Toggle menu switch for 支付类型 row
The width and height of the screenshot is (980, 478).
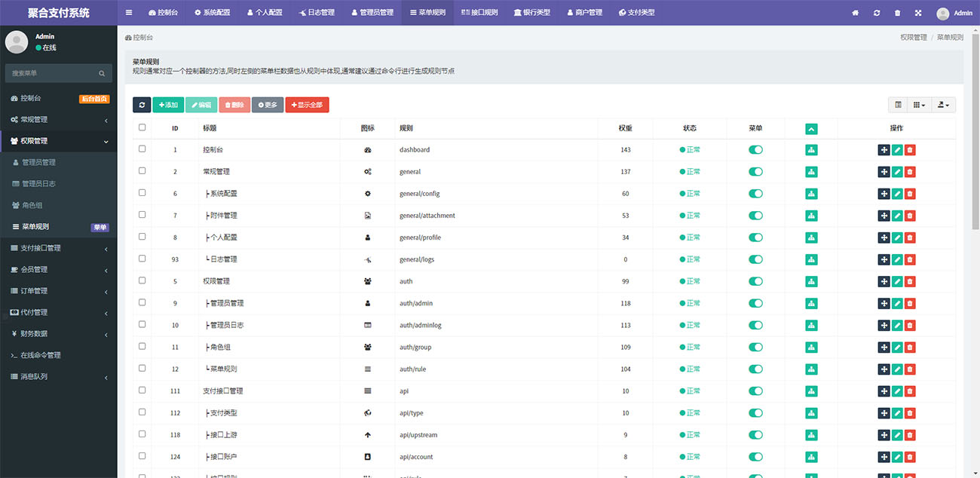tap(755, 413)
